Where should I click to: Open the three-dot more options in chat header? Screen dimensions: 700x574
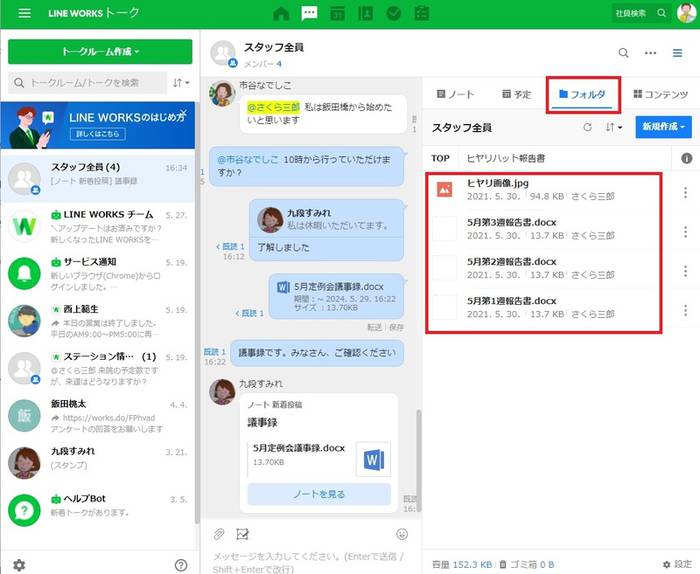(650, 53)
